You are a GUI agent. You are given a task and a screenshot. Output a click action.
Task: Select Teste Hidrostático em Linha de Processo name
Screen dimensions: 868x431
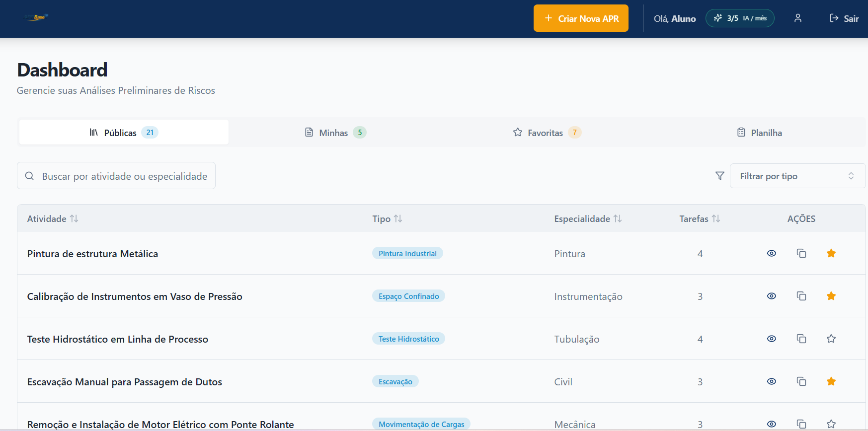click(118, 339)
